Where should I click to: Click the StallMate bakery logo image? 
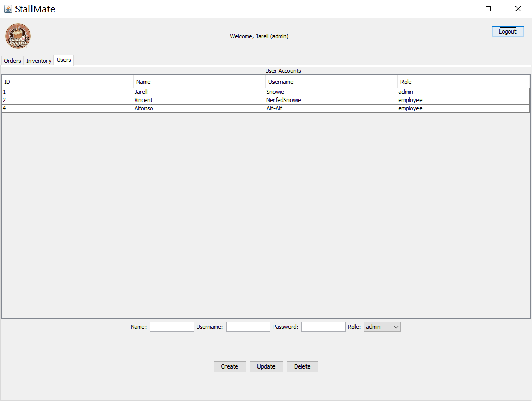(x=18, y=36)
